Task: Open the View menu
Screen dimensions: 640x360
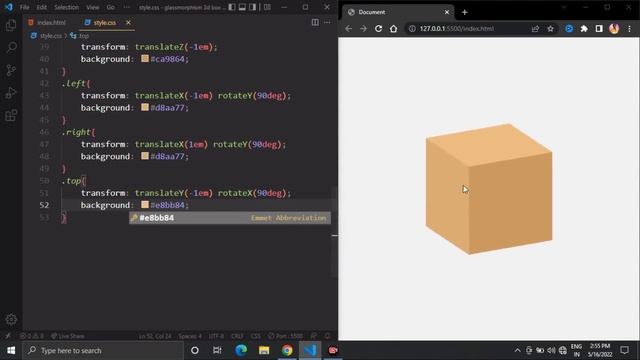Action: pyautogui.click(x=93, y=7)
